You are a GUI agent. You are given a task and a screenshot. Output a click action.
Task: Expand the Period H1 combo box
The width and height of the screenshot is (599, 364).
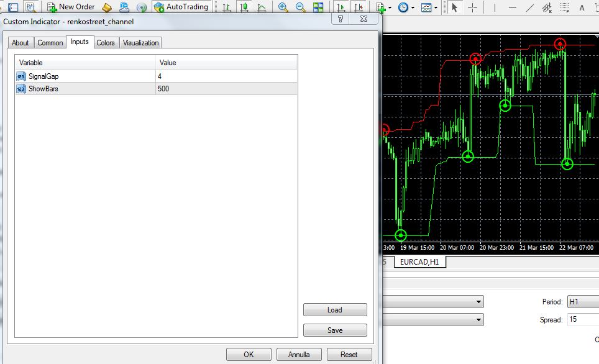click(583, 302)
